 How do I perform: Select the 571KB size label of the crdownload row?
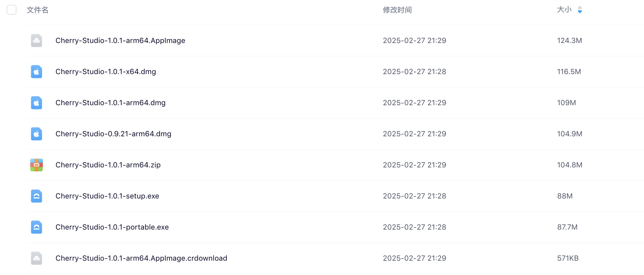568,258
